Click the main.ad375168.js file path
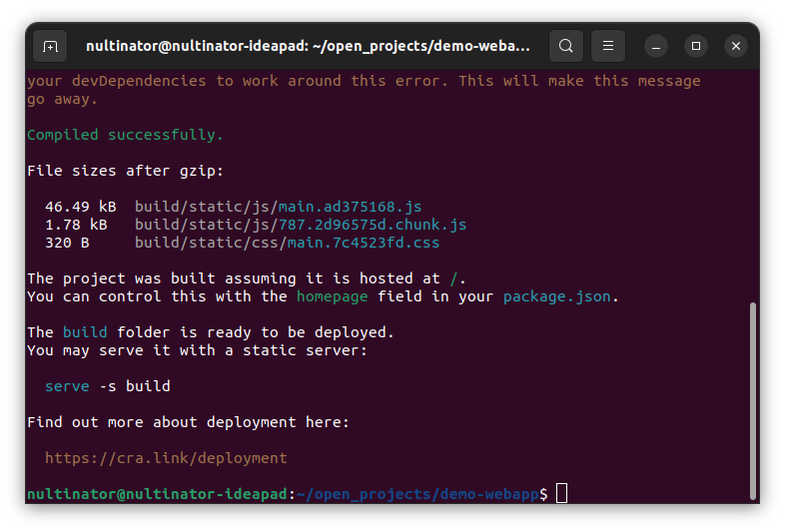785x532 pixels. click(278, 207)
